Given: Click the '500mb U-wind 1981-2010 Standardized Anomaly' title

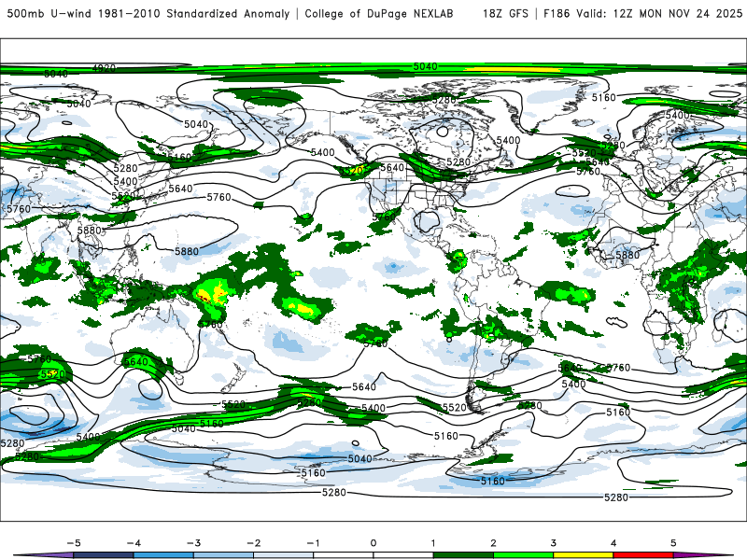Looking at the screenshot, I should (148, 14).
